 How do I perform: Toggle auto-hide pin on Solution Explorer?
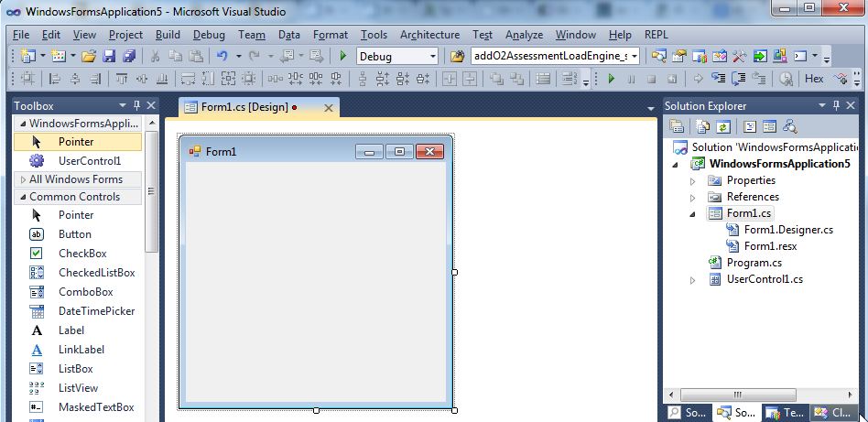click(837, 105)
